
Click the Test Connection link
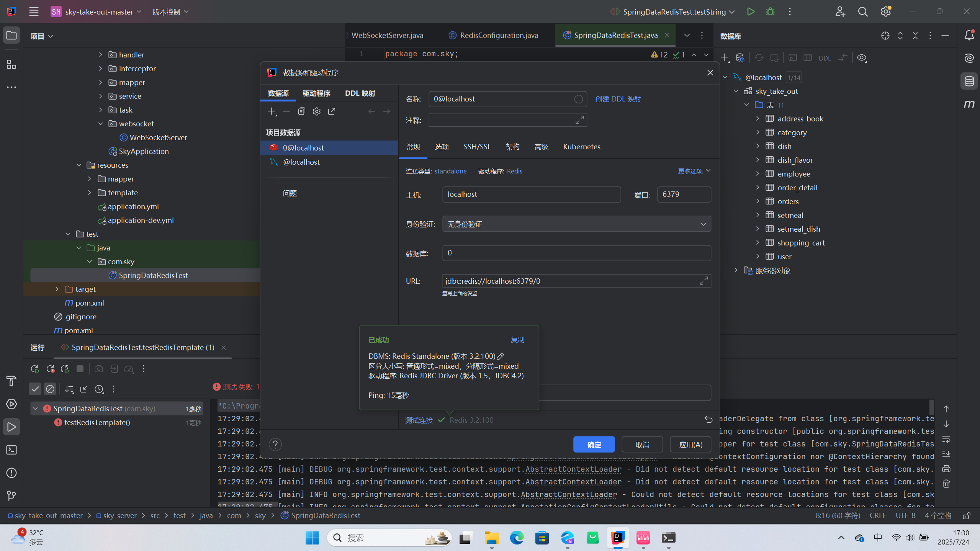pos(419,420)
